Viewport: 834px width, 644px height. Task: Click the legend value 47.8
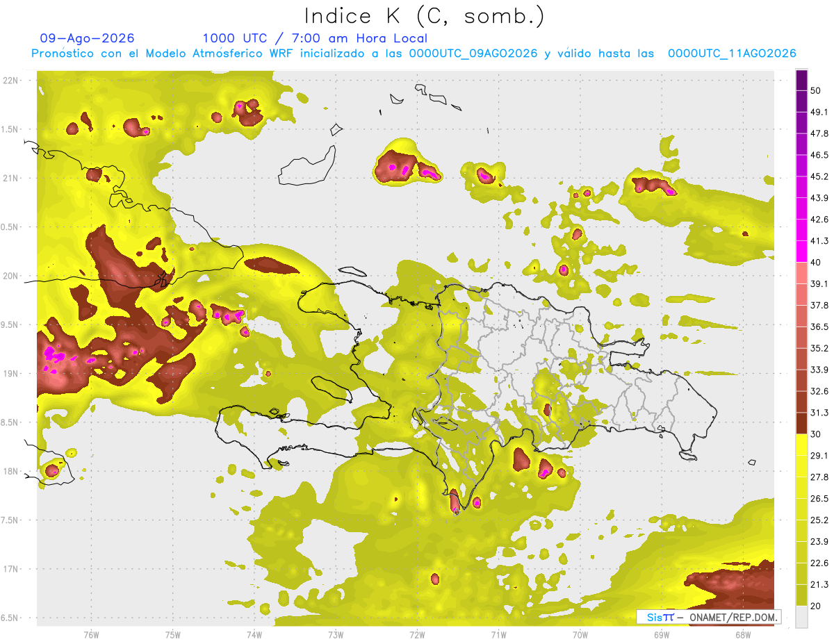819,133
